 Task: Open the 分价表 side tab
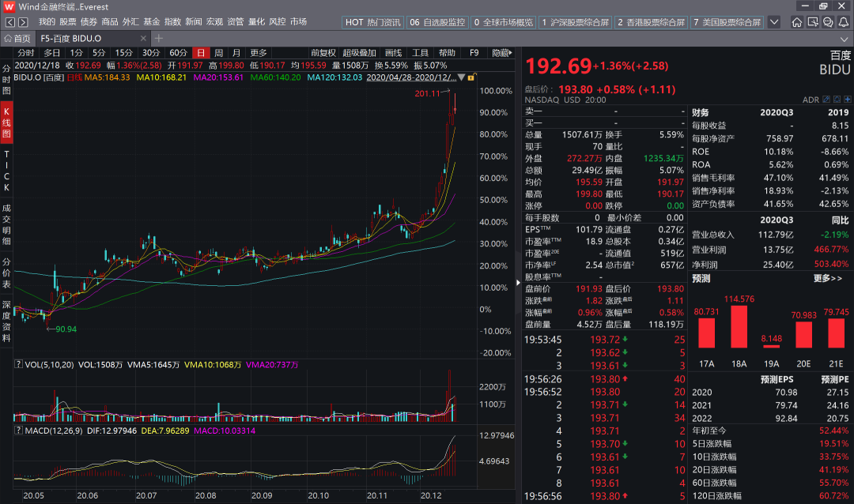tap(6, 273)
